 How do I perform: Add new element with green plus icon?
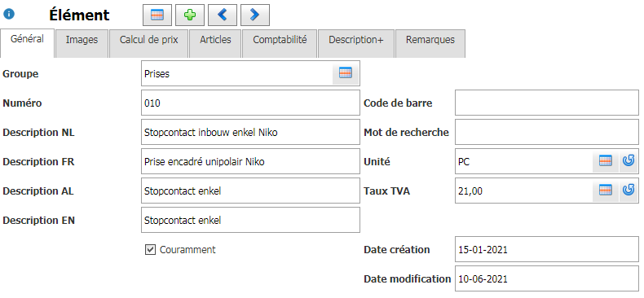(190, 15)
